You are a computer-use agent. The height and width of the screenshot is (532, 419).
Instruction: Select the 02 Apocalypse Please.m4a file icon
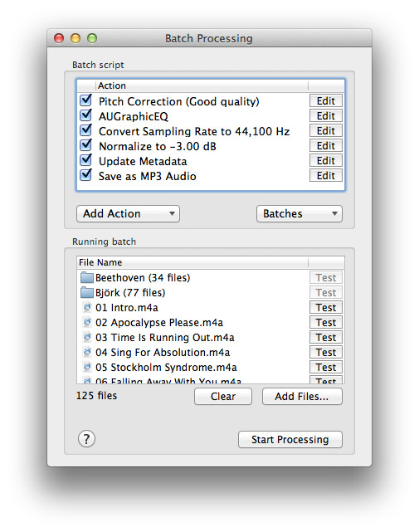[x=87, y=322]
